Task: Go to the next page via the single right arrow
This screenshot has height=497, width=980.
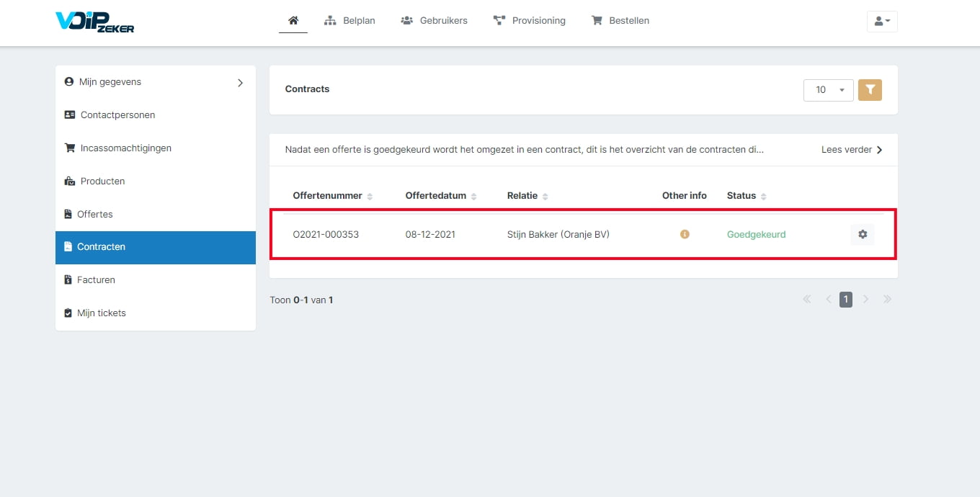Action: (866, 300)
